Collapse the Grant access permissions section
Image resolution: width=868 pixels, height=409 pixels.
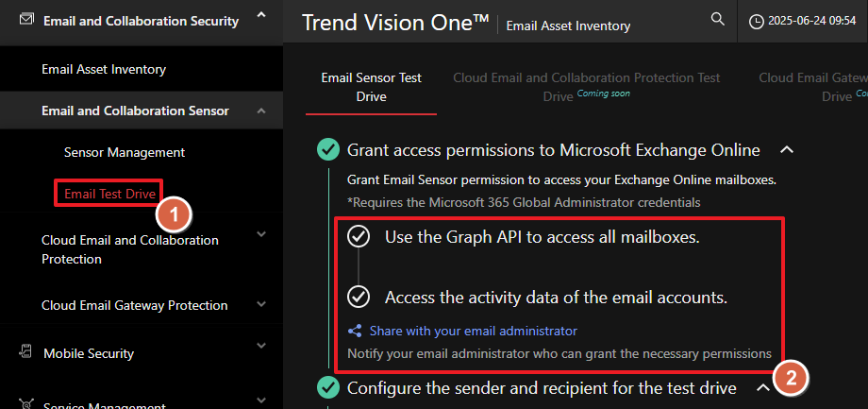point(787,149)
